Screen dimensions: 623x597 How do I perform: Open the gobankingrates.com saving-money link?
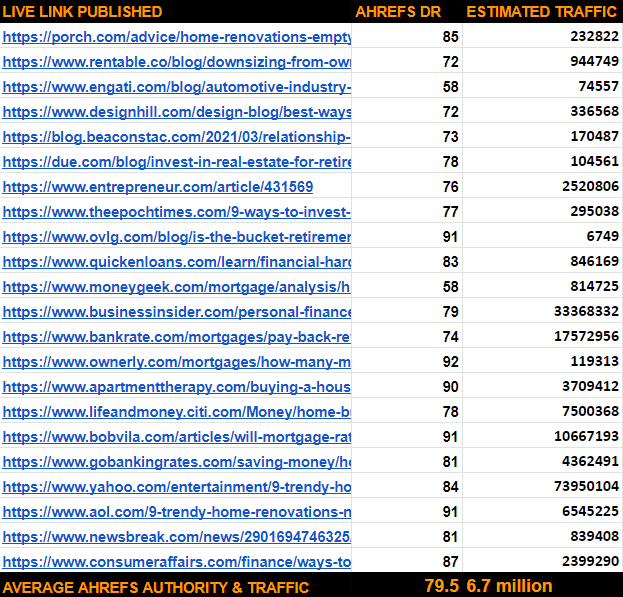pyautogui.click(x=177, y=462)
